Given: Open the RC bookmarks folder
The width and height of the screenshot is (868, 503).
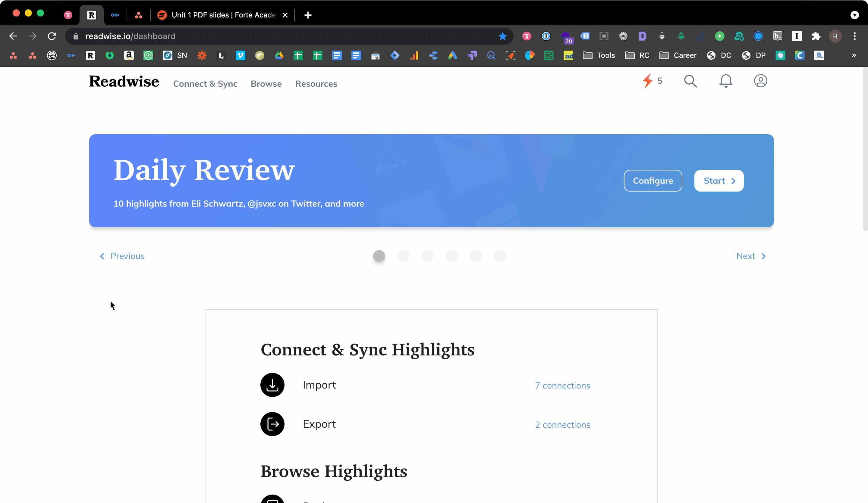Looking at the screenshot, I should (x=637, y=55).
